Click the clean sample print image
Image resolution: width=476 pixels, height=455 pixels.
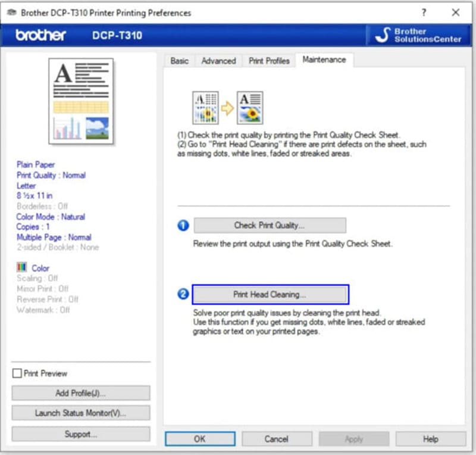click(x=250, y=108)
